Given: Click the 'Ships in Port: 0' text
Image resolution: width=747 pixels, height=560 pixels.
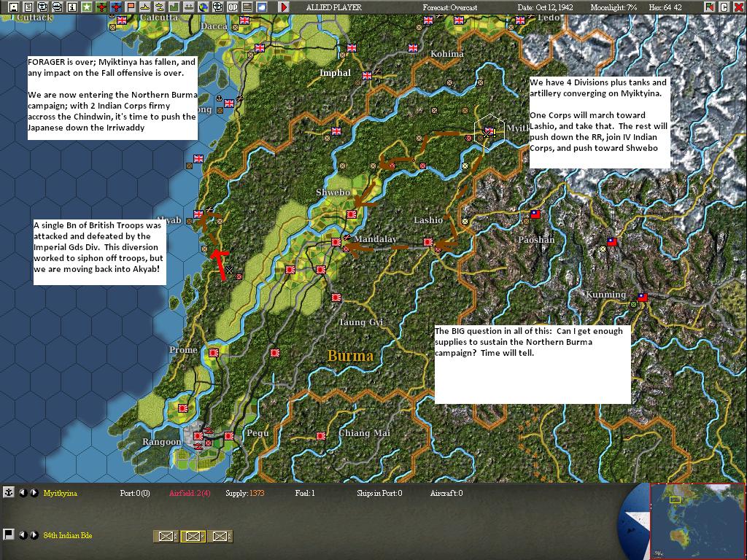Looking at the screenshot, I should click(379, 493).
